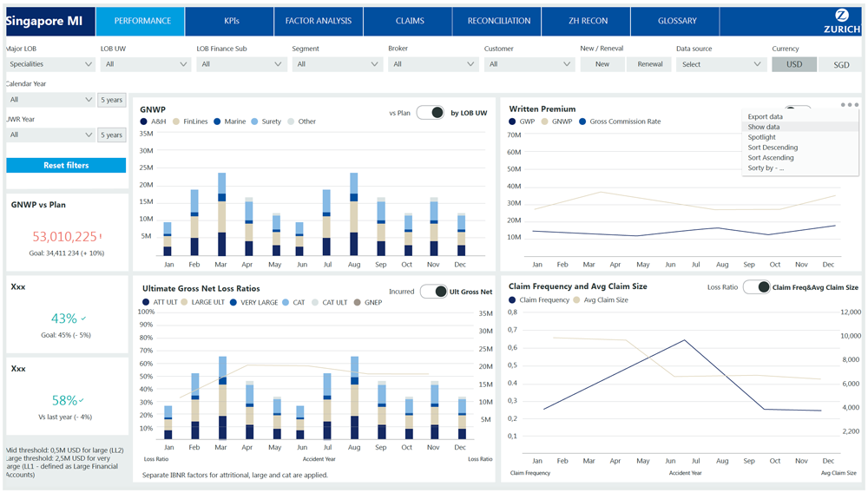
Task: Click the Zurich logo
Action: pyautogui.click(x=840, y=21)
